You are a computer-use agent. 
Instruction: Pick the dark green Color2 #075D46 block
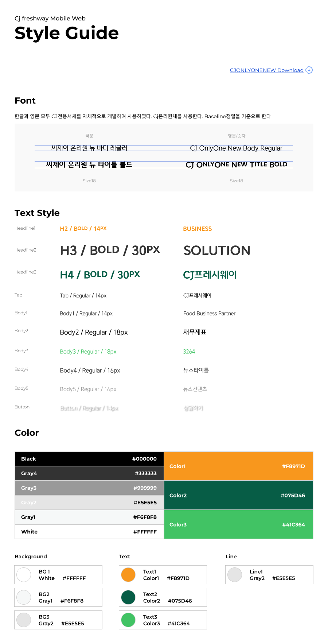[239, 495]
